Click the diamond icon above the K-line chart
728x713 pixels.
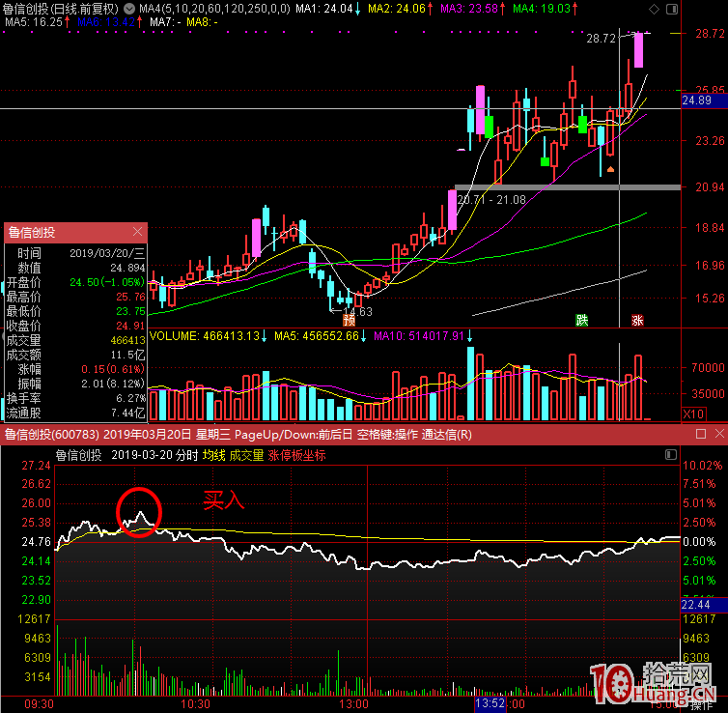[x=654, y=9]
